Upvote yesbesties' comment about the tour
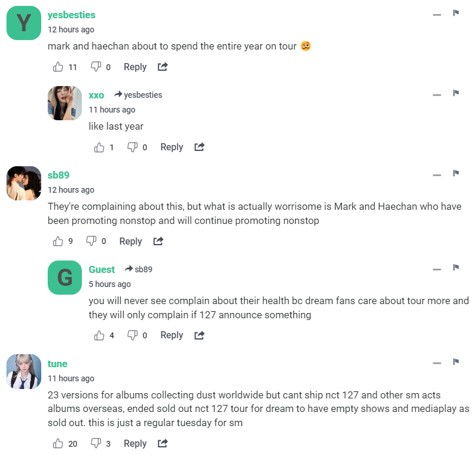476x455 pixels. click(58, 67)
